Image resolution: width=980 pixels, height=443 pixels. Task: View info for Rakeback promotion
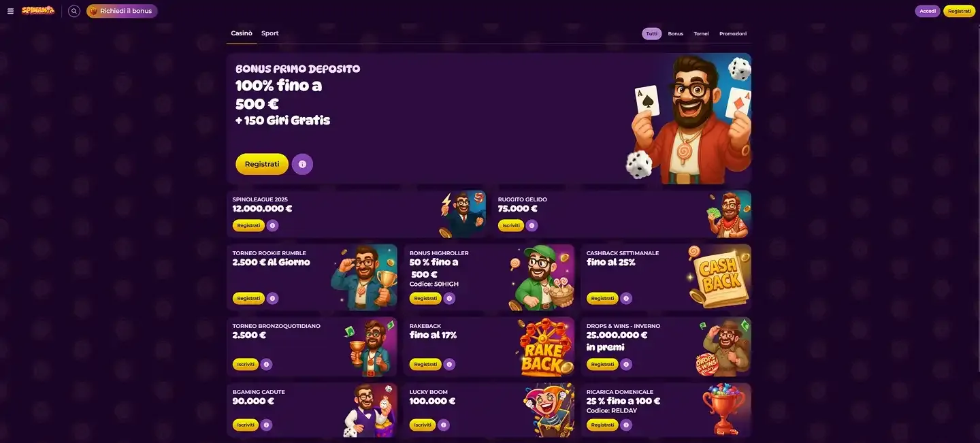click(449, 364)
